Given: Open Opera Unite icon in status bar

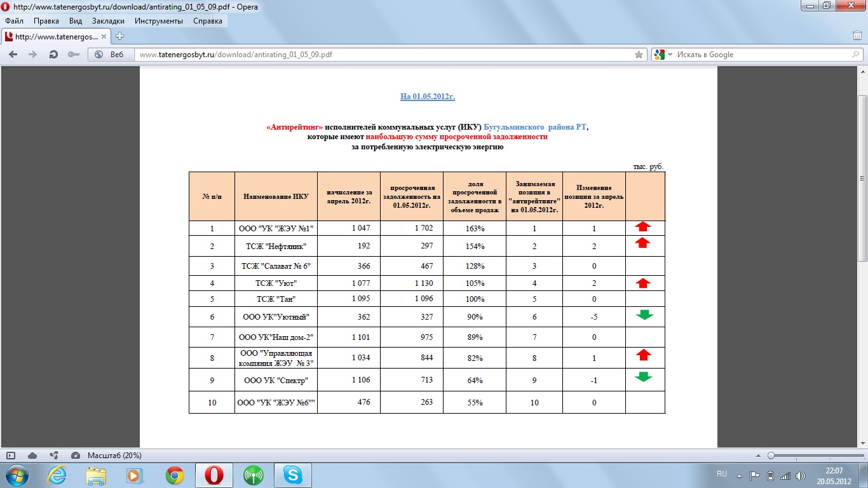Looking at the screenshot, I should (x=54, y=456).
